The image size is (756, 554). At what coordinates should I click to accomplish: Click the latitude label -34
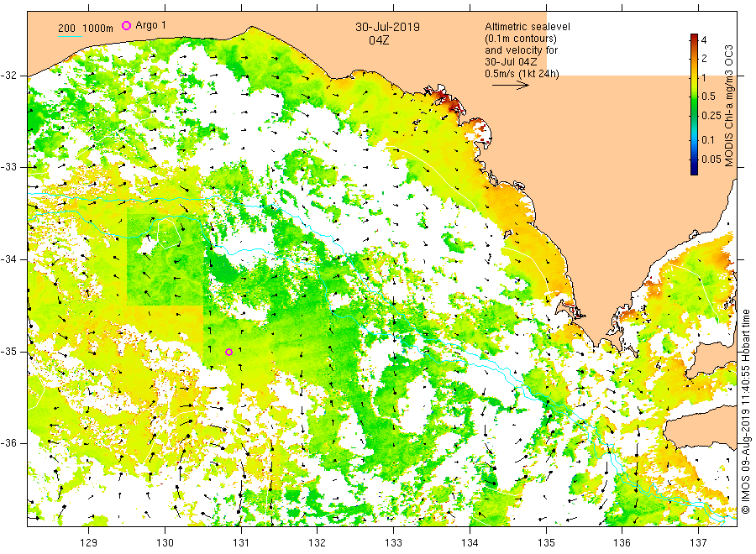[8, 259]
